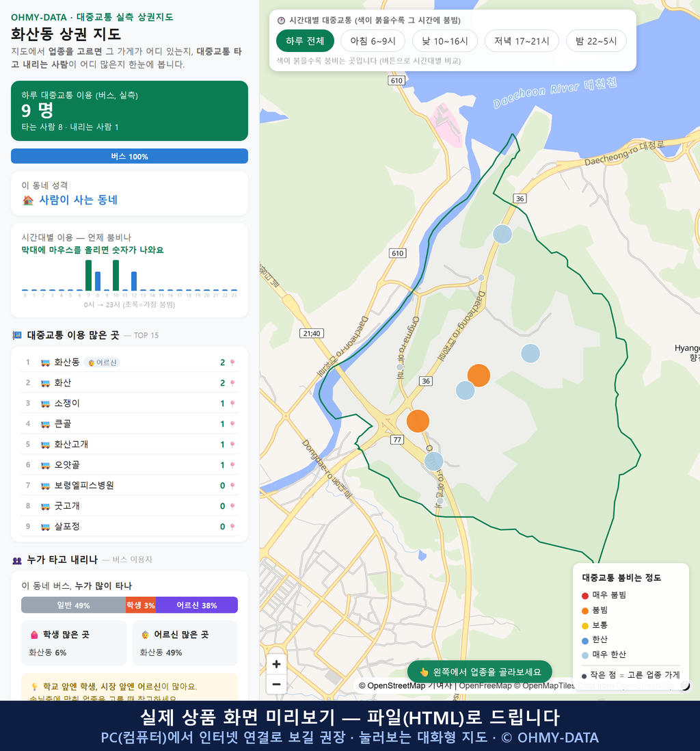Screen dimensions: 700x751
Task: Open the 어르신 많은 곳 card
Action: tap(185, 643)
